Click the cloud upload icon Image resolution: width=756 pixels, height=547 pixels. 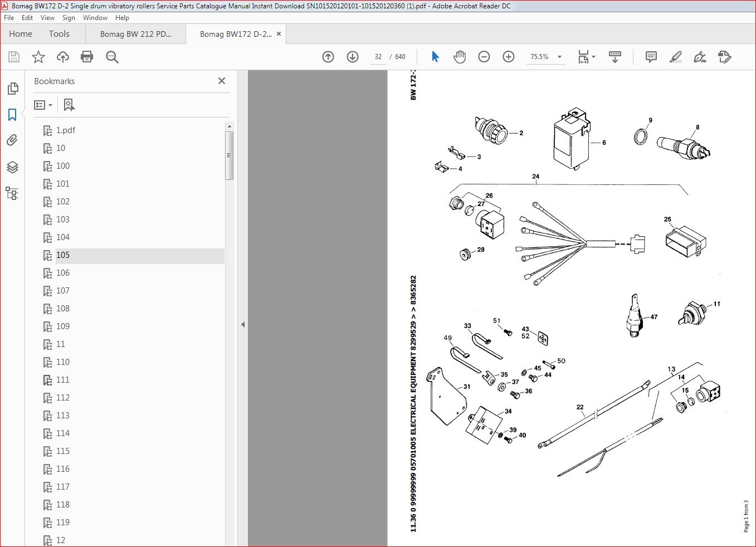coord(63,57)
